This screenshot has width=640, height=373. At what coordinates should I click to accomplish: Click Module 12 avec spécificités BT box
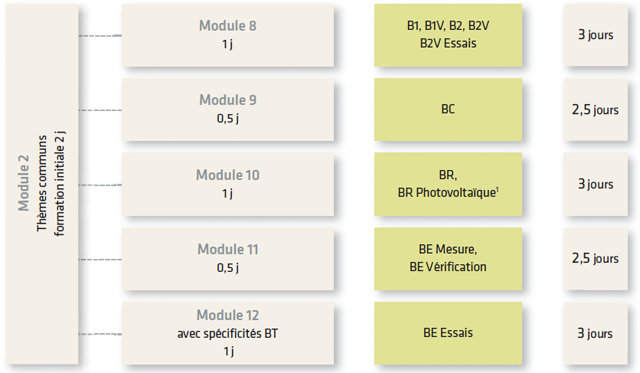coord(228,333)
